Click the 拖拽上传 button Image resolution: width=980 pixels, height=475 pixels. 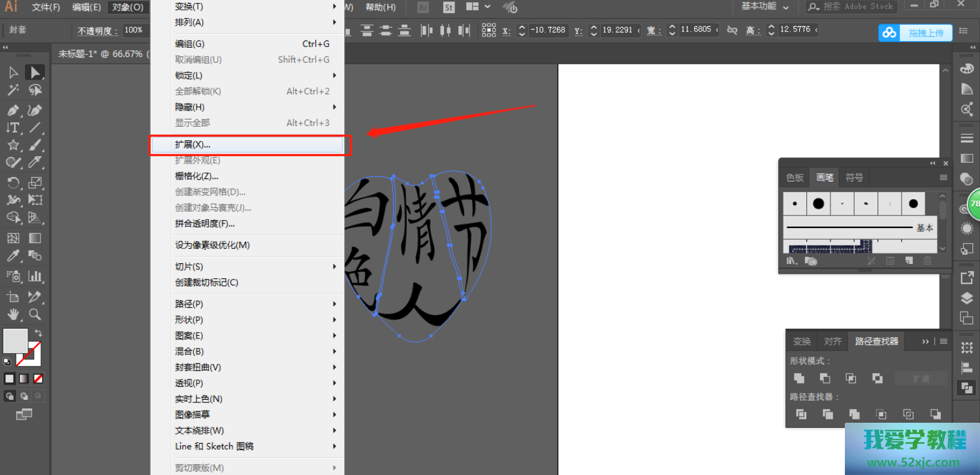(x=915, y=33)
